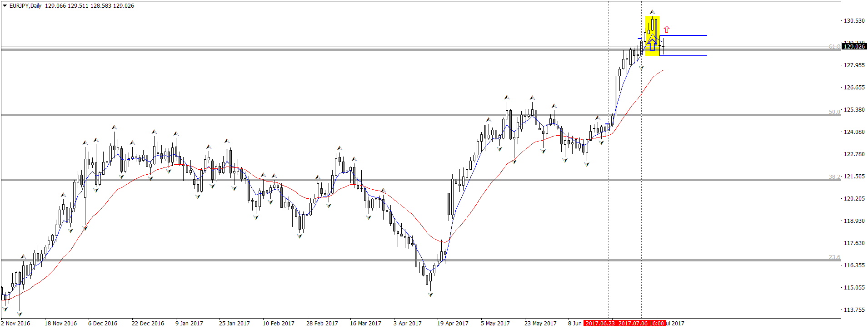Screen dimensions: 868x329
Task: Select the grey Fibonacci 38.2 horizontal band
Action: (420, 180)
